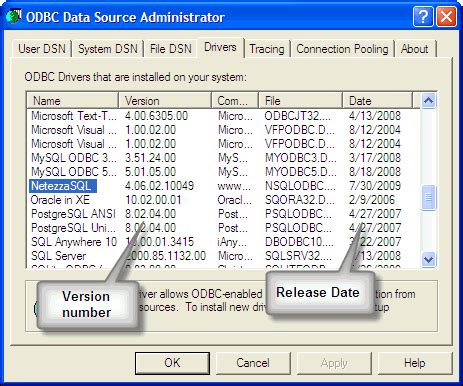Click the 8/18/2008 date cell
Screen dimensions: 463x386
(x=375, y=172)
